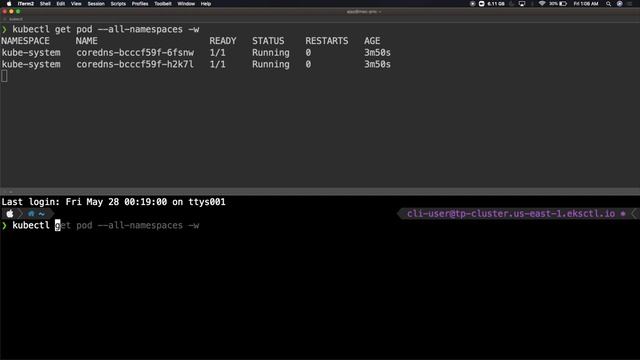Click the Wi-Fi status icon

click(x=542, y=4)
